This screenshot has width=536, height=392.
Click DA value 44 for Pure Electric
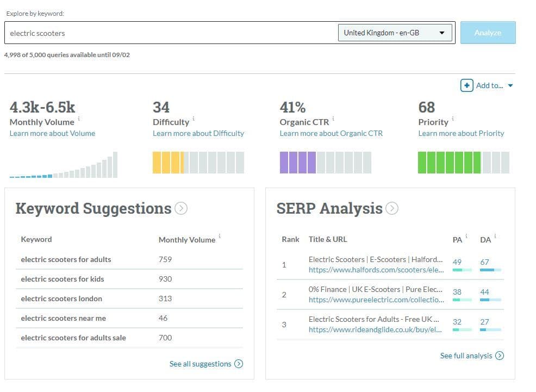484,292
